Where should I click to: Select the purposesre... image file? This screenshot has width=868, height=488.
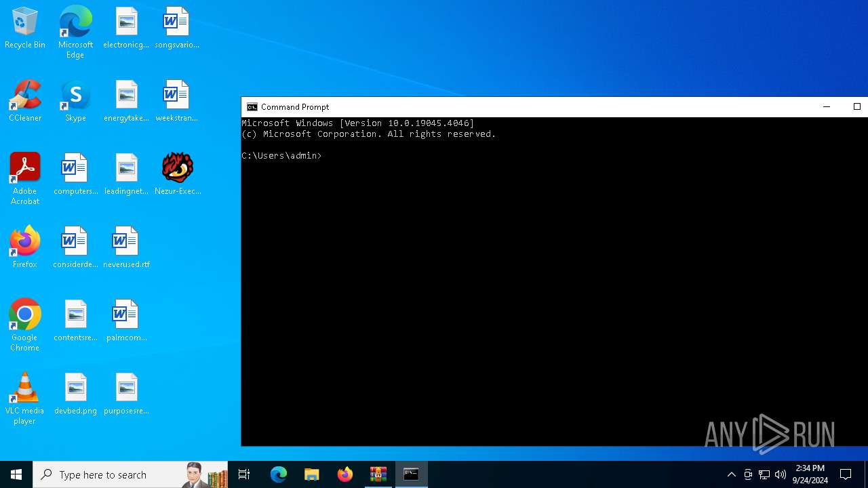[126, 394]
